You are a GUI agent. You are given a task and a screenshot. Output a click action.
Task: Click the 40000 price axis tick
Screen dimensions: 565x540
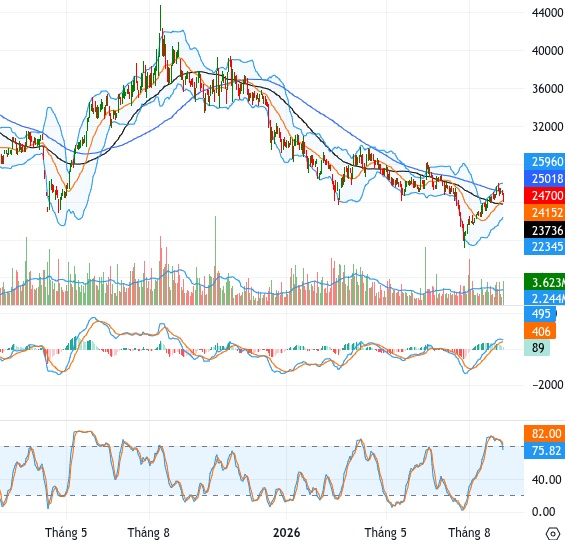(547, 51)
